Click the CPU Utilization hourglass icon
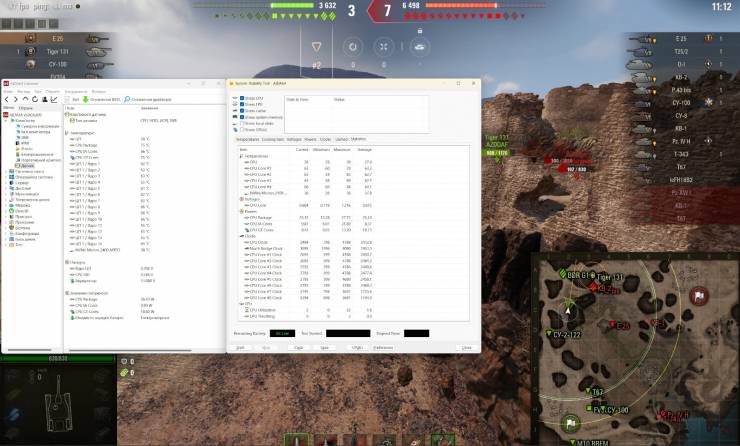Screen dimensions: 740x446 tap(246, 310)
